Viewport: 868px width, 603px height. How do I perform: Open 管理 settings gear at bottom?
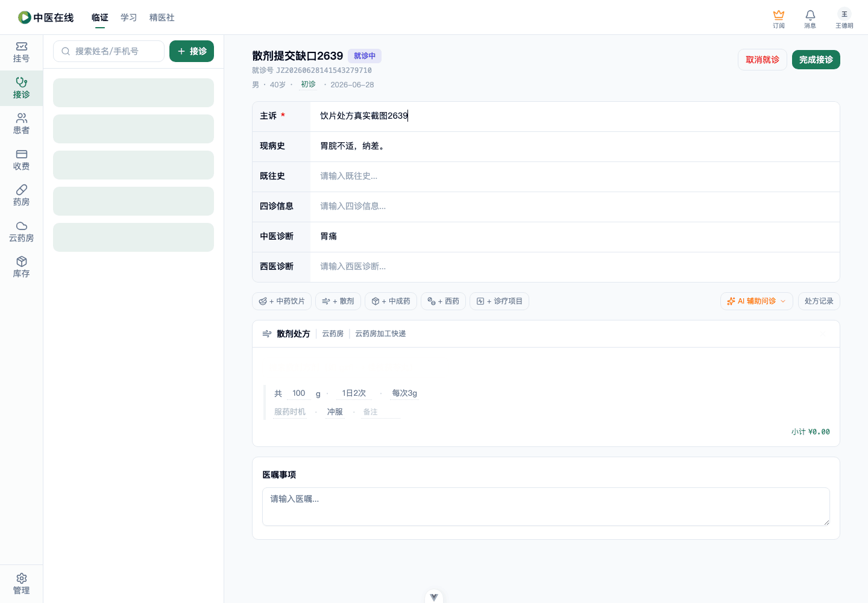[x=21, y=584]
